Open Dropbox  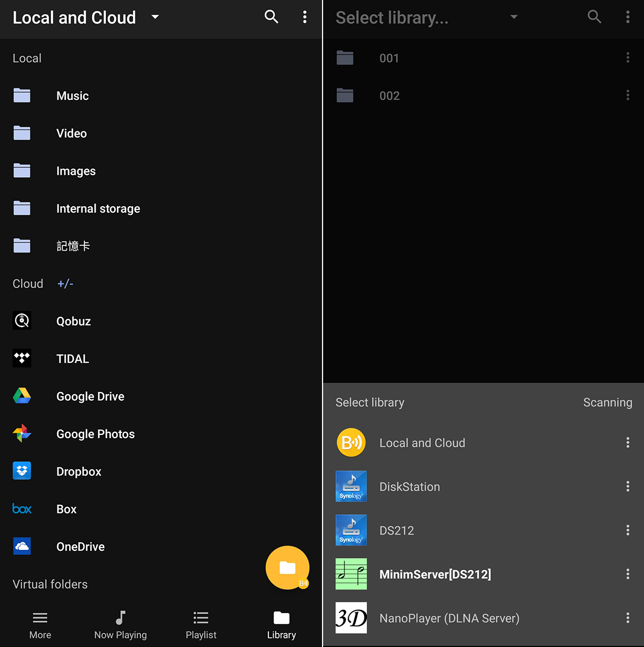pyautogui.click(x=161, y=471)
